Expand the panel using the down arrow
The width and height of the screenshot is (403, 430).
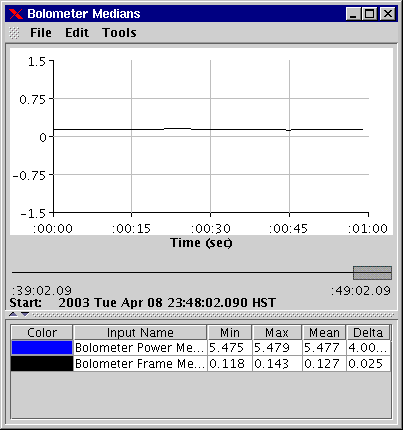[x=25, y=314]
